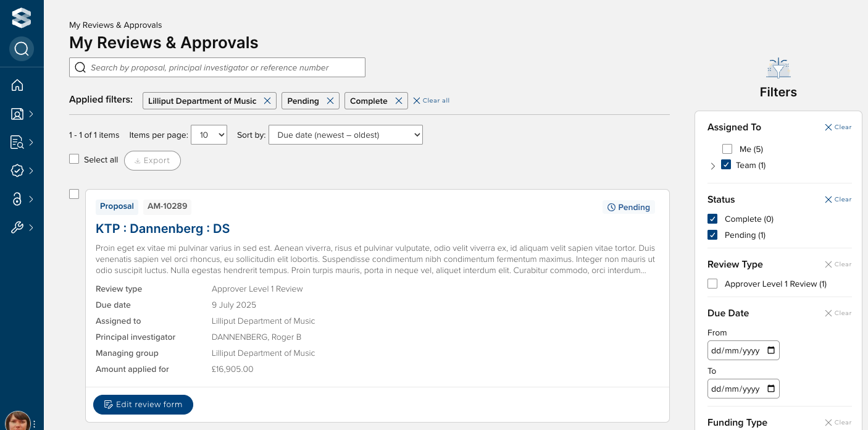The image size is (868, 430).
Task: Remove the Pending applied filter chip
Action: (330, 101)
